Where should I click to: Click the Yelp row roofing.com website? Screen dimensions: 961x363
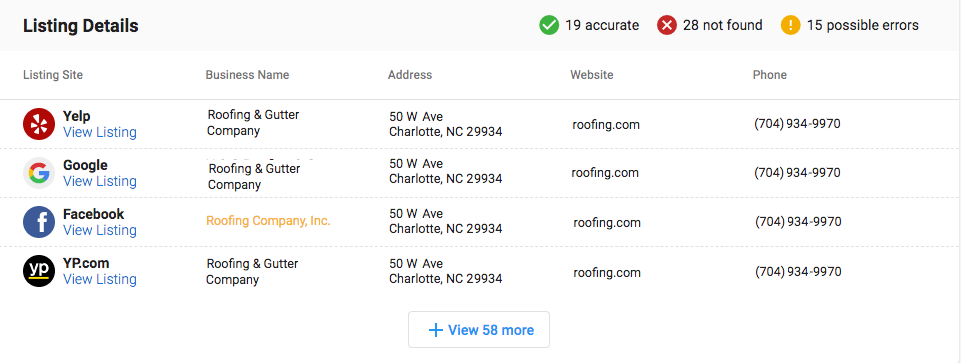pos(606,124)
